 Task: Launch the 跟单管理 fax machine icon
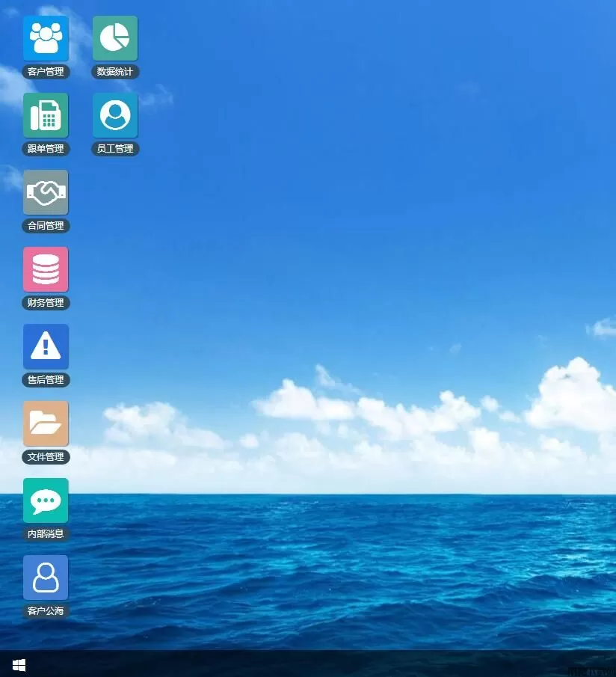(x=46, y=115)
